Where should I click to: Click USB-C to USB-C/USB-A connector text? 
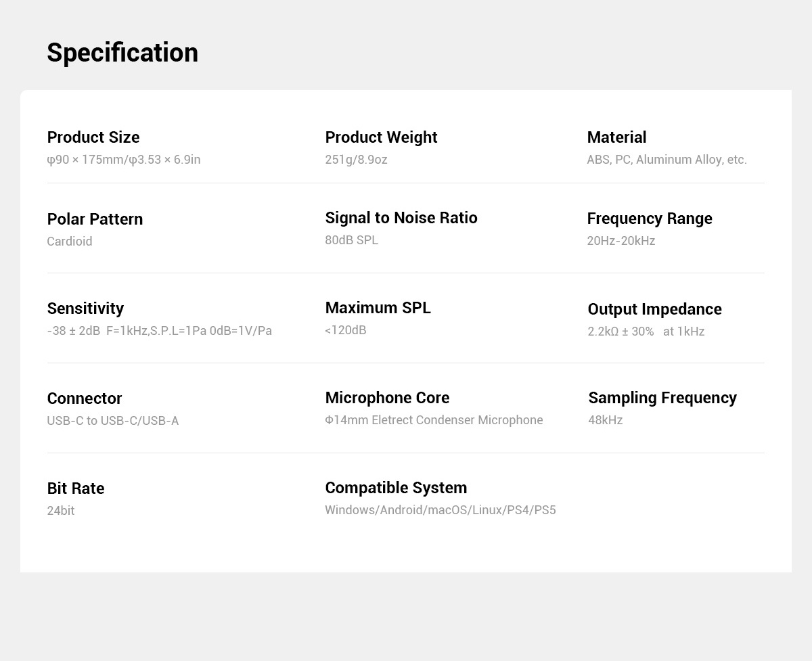tap(113, 421)
